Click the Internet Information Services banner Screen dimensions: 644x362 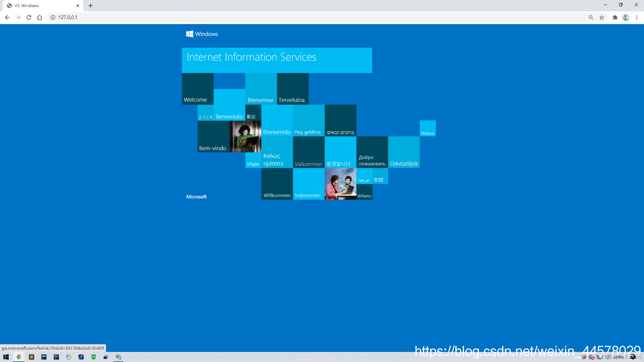click(277, 60)
